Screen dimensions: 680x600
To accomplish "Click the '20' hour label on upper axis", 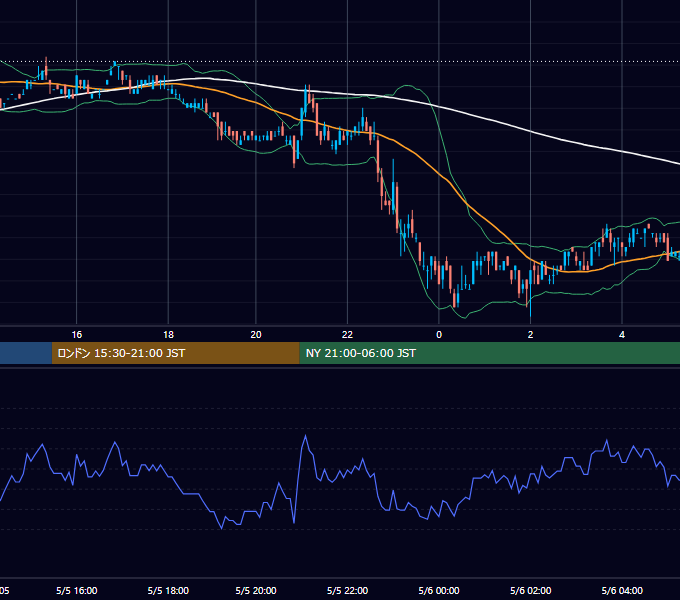I will [x=256, y=335].
